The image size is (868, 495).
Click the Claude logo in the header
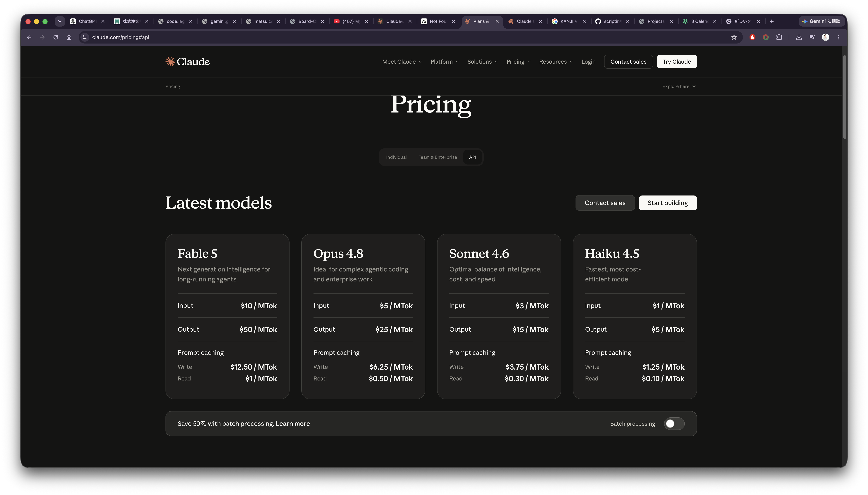(x=187, y=62)
